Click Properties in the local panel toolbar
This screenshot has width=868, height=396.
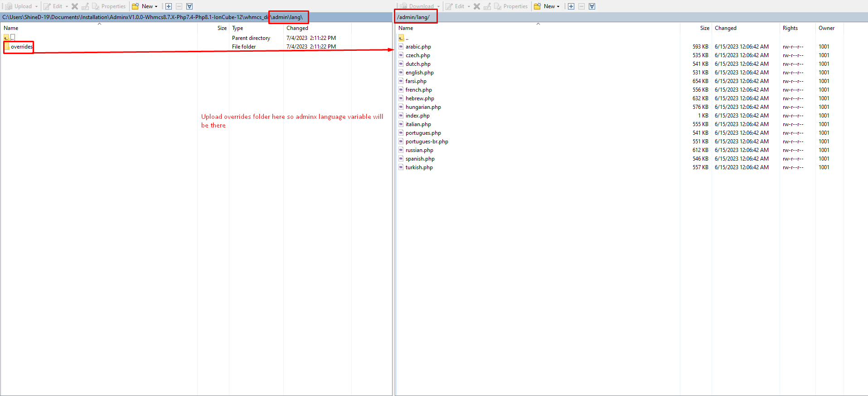click(x=109, y=6)
